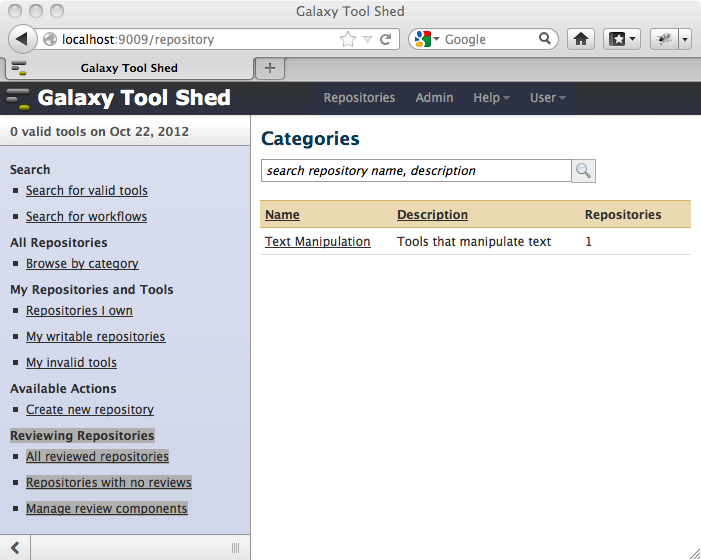Viewport: 701px width, 560px height.
Task: Bookmark this page with the star icon
Action: [x=347, y=39]
